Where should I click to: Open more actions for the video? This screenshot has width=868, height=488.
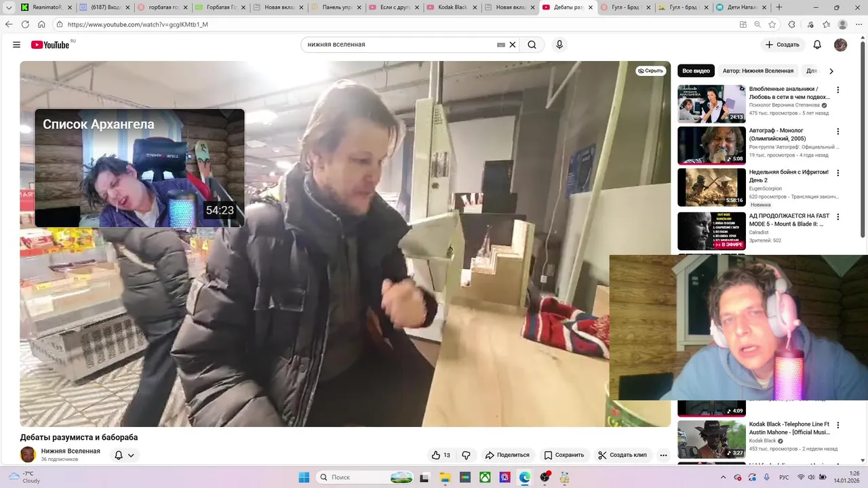(663, 455)
